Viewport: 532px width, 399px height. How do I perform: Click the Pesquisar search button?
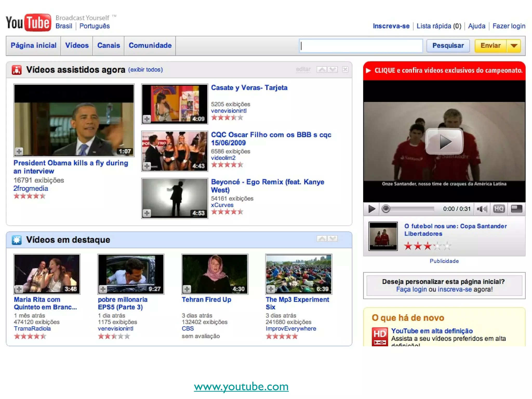(x=448, y=46)
